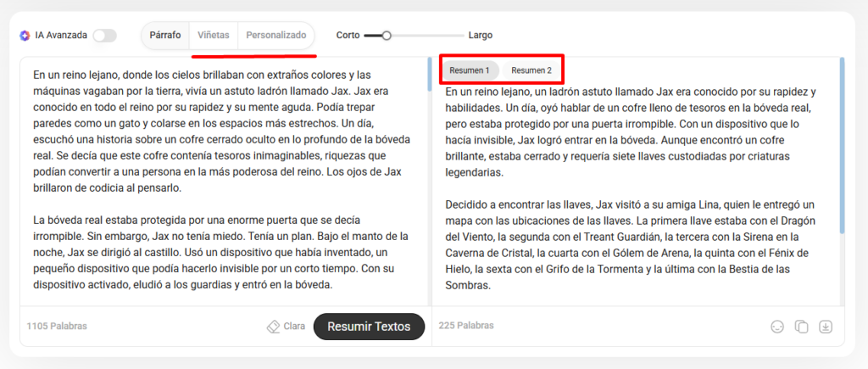
Task: Click the summary panel scrollbar
Action: pyautogui.click(x=842, y=144)
